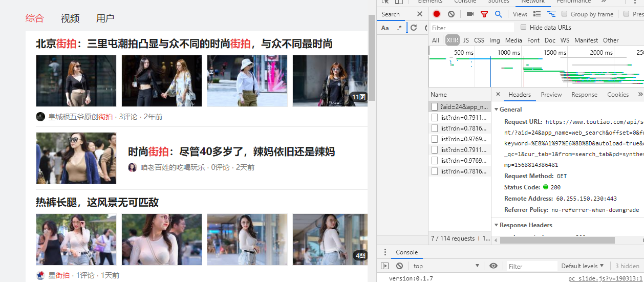Image resolution: width=644 pixels, height=282 pixels.
Task: Open article 北京街拍：三里屯潮拍凸显与众不同的时尚街拍
Action: tap(184, 44)
